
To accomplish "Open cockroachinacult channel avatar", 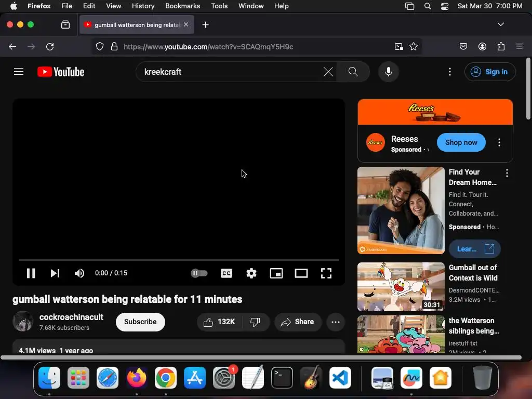I will 23,321.
